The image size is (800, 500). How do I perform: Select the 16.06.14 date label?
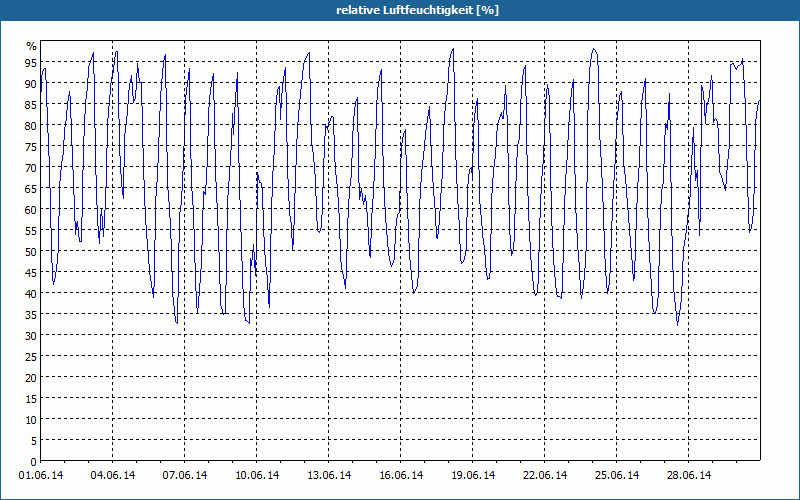pyautogui.click(x=401, y=476)
